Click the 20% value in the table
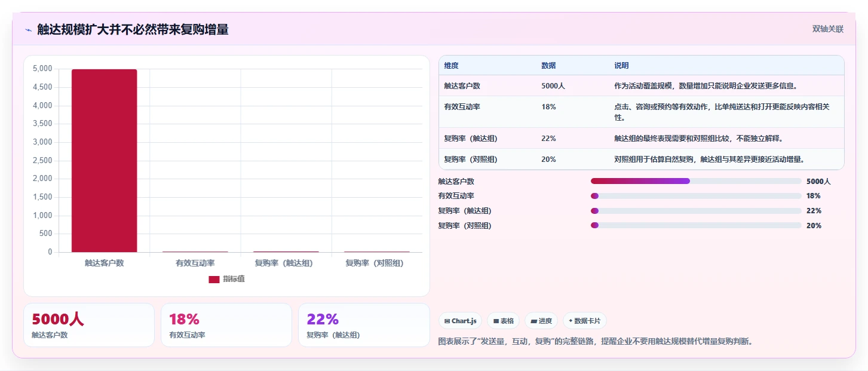Viewport: 868px width, 371px height. click(x=548, y=160)
